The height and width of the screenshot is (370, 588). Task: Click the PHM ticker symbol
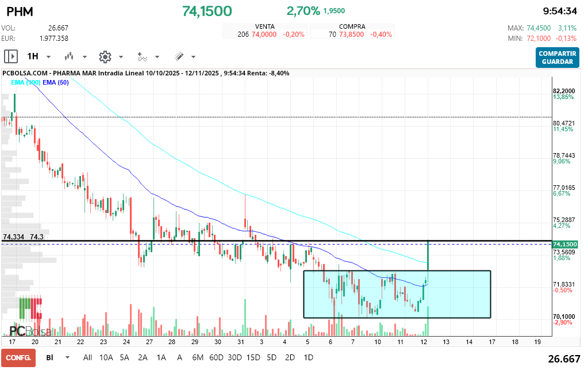click(x=20, y=12)
